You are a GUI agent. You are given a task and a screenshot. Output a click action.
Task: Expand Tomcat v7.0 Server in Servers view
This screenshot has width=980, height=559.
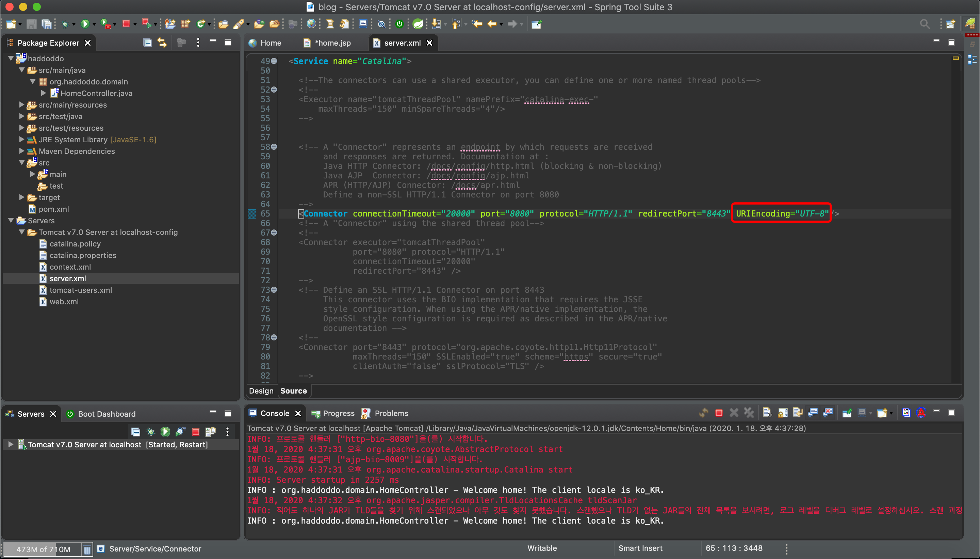[x=10, y=445]
